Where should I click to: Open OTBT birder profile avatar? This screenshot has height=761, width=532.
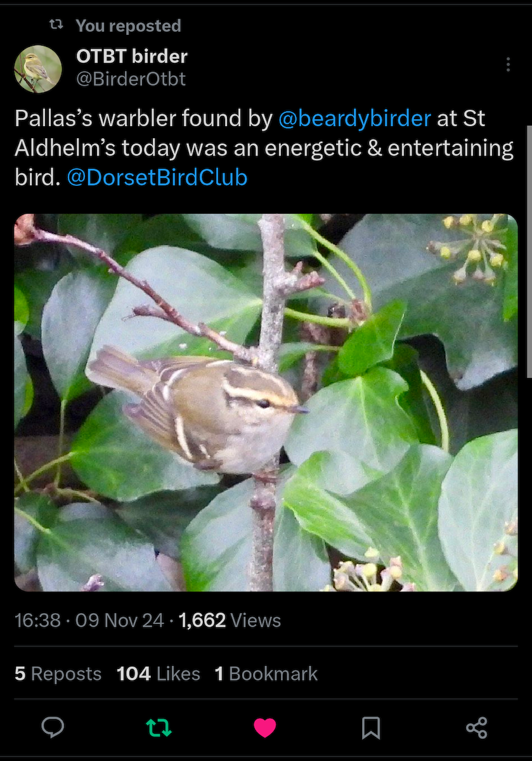pos(38,68)
